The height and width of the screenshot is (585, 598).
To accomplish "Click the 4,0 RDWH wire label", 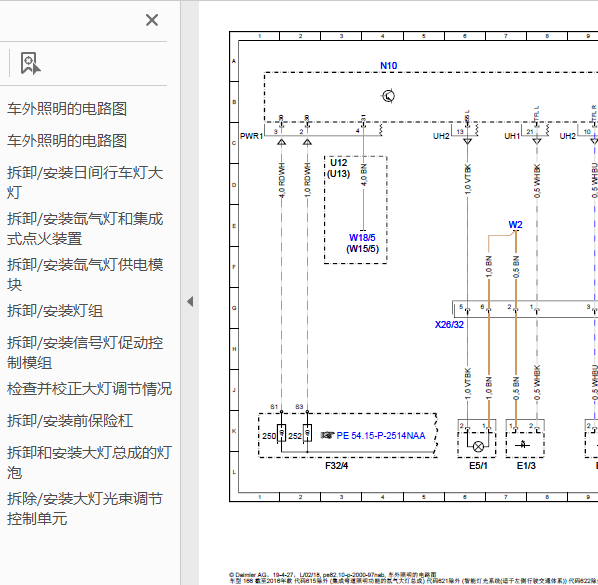I will point(282,180).
